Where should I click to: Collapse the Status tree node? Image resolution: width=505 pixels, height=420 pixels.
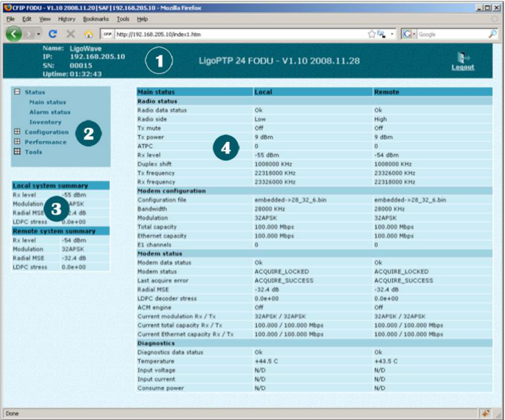coord(17,92)
